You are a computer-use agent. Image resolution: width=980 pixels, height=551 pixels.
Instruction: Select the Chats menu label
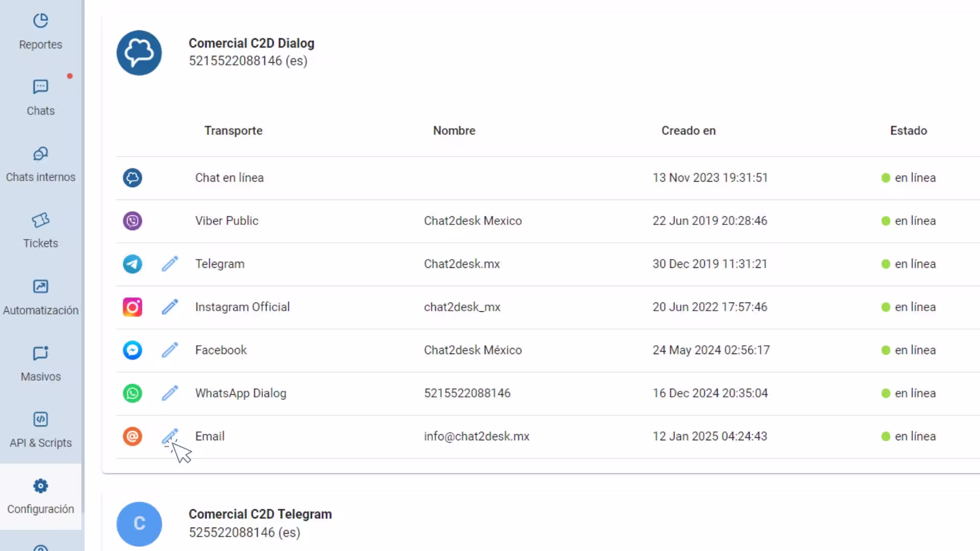[x=41, y=111]
